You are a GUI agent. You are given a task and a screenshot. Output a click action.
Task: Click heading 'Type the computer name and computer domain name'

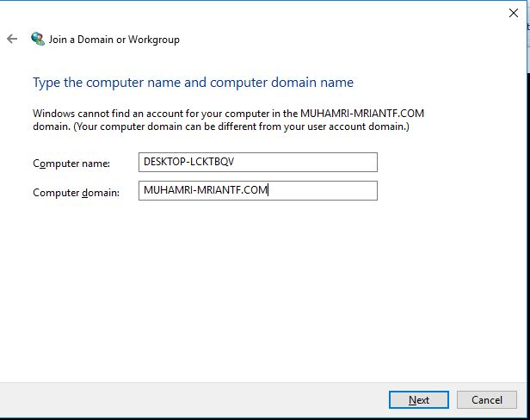(x=193, y=83)
